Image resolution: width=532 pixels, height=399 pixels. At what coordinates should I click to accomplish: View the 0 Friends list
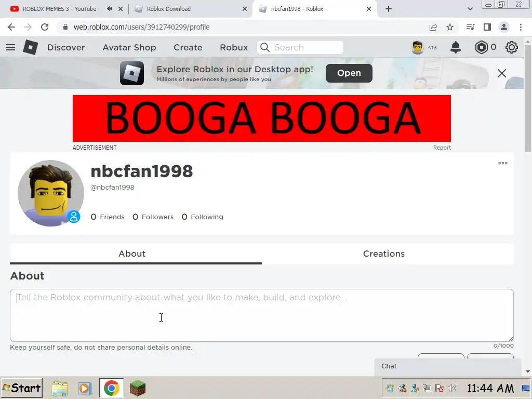coord(108,217)
